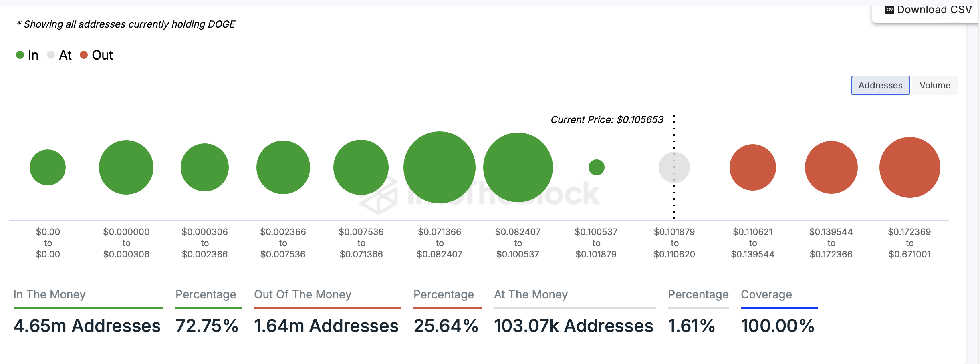The height and width of the screenshot is (364, 980).
Task: Click the 4.65m Addresses value
Action: [x=87, y=326]
